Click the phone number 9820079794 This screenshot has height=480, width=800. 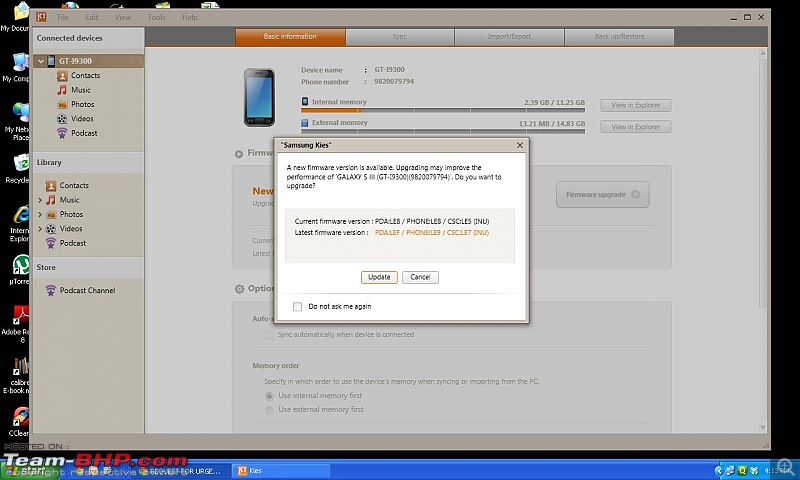[x=394, y=82]
